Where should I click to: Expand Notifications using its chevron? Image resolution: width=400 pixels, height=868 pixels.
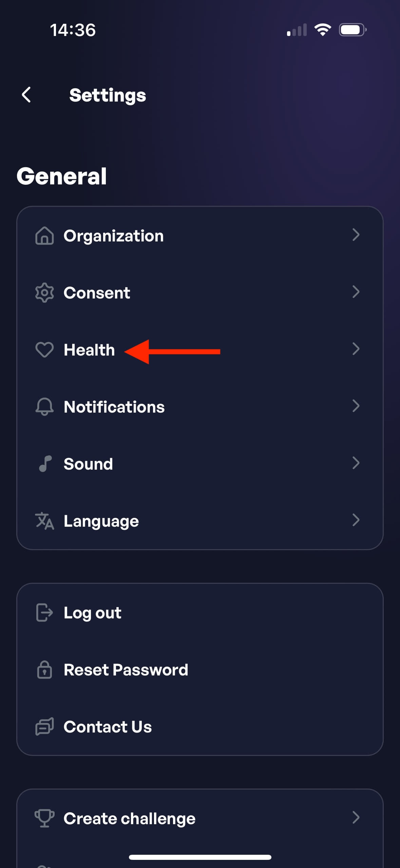pyautogui.click(x=356, y=406)
